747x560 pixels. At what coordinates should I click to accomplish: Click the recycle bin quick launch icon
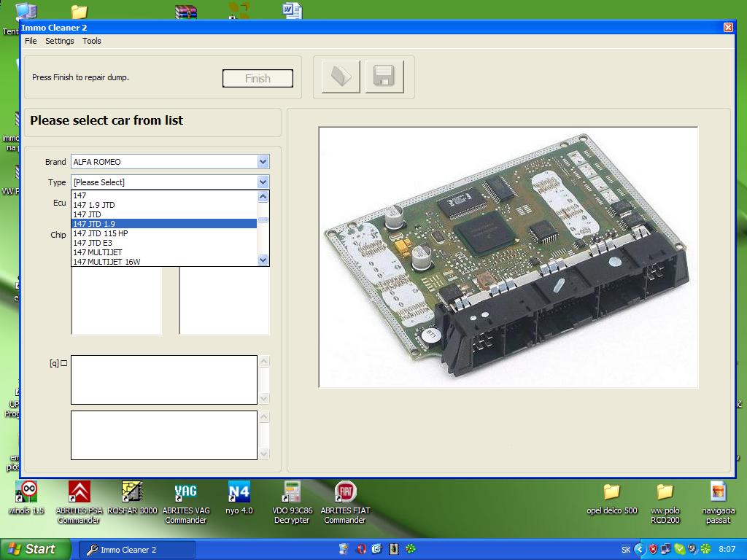click(x=344, y=549)
